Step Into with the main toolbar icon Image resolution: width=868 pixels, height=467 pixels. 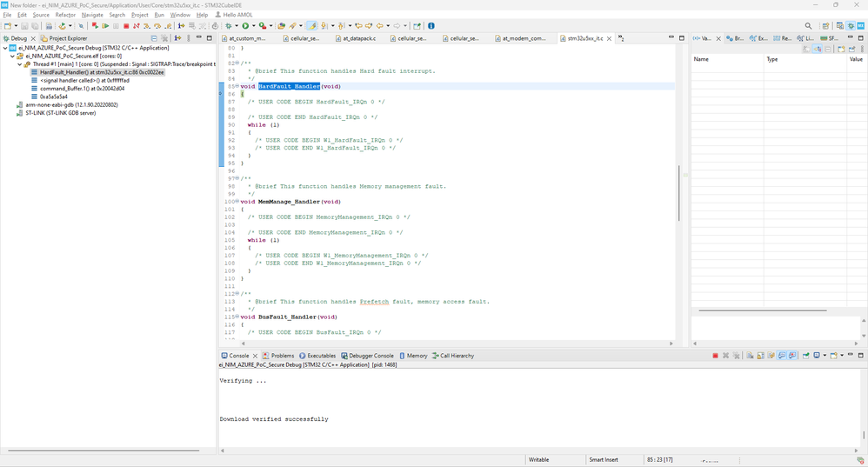tap(147, 25)
